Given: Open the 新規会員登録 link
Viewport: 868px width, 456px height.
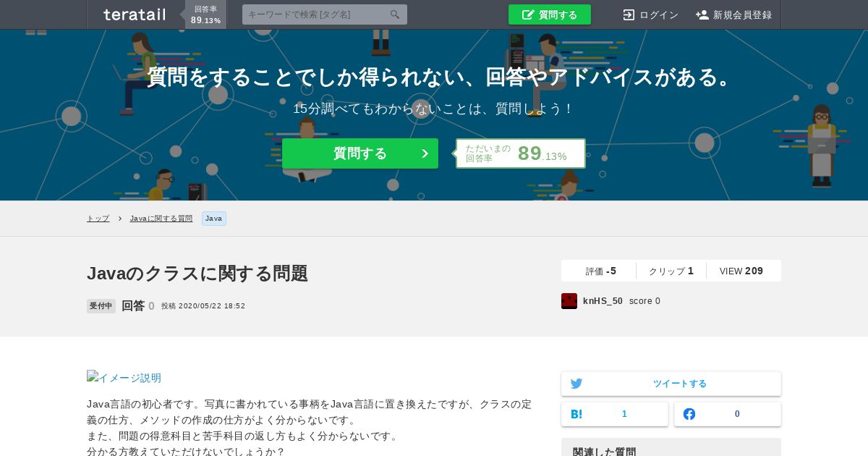Looking at the screenshot, I should click(742, 14).
